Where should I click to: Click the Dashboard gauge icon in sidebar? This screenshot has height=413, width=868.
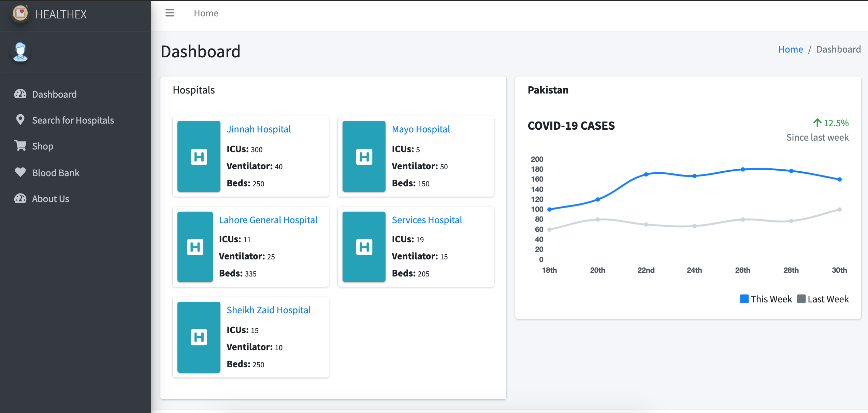click(x=20, y=94)
